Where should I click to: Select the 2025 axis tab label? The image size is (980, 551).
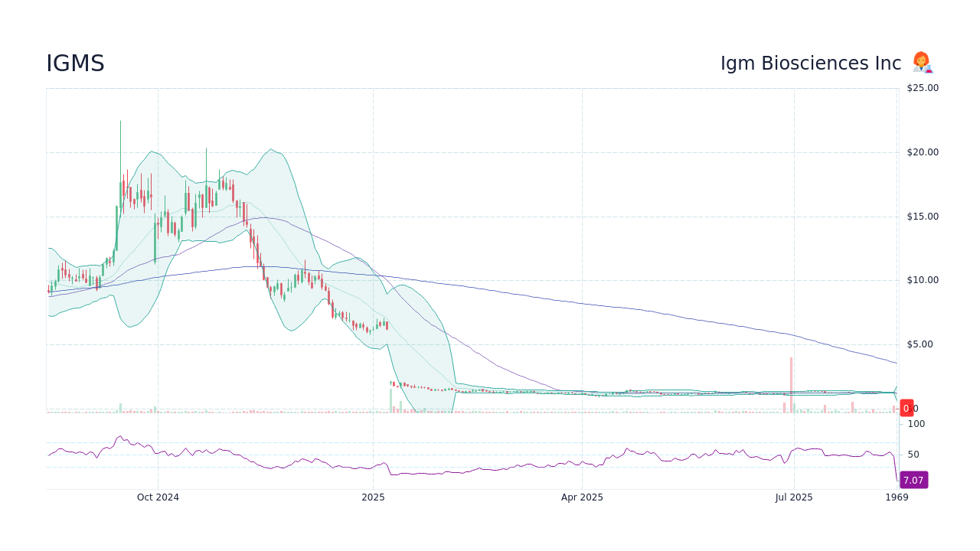point(372,497)
